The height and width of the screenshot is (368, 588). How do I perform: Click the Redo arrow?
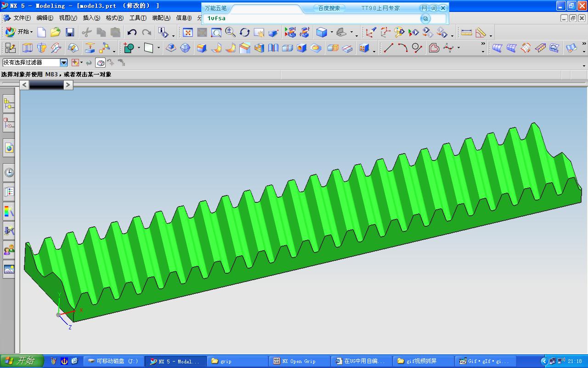tap(147, 32)
